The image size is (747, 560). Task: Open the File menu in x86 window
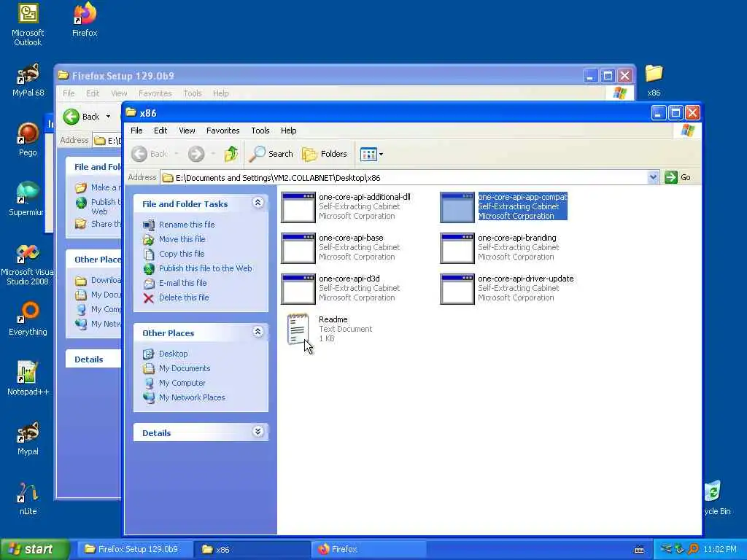[x=136, y=131]
